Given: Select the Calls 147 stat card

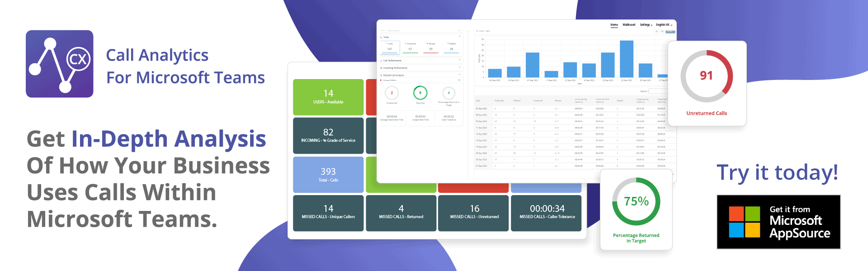Looking at the screenshot, I should 390,47.
